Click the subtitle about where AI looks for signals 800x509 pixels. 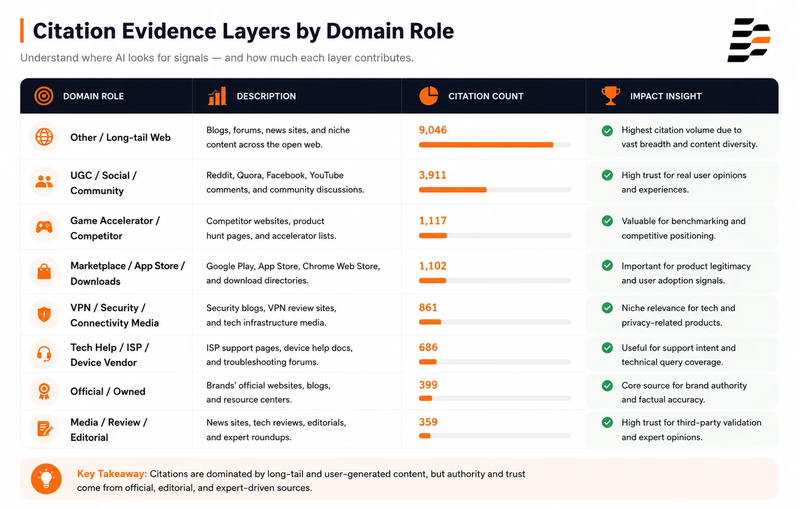point(217,58)
